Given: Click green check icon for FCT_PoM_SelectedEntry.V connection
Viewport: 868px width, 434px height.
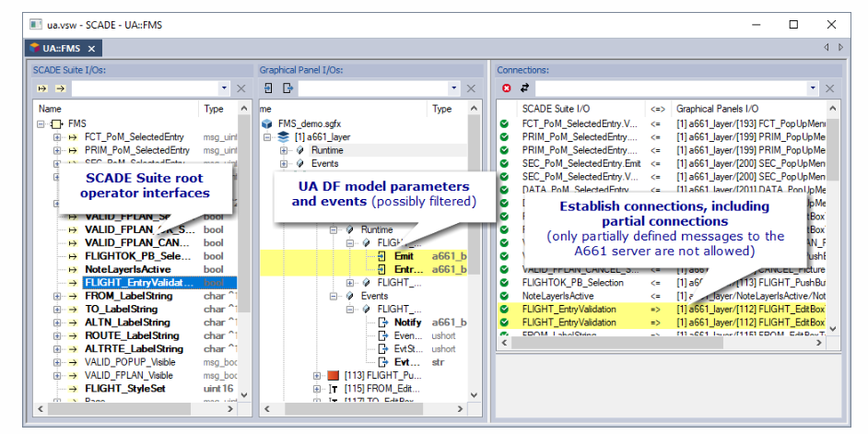Looking at the screenshot, I should tap(504, 124).
